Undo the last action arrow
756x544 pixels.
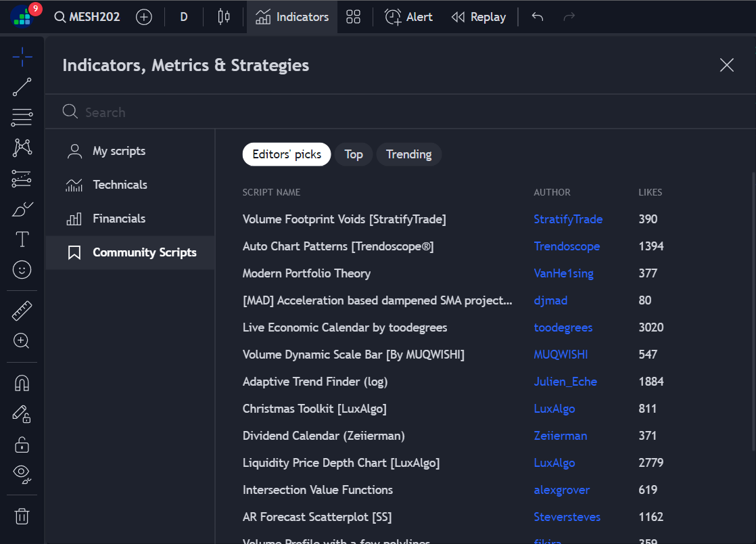coord(538,17)
